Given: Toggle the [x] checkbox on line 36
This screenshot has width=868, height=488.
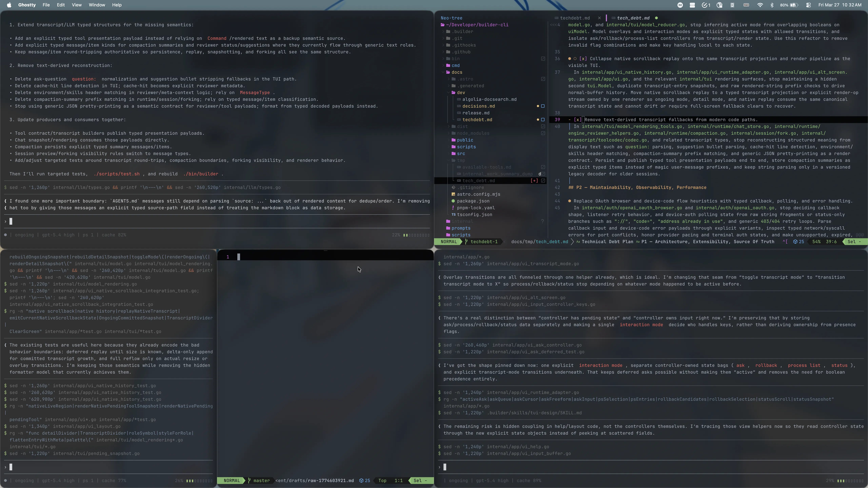Looking at the screenshot, I should coord(583,59).
